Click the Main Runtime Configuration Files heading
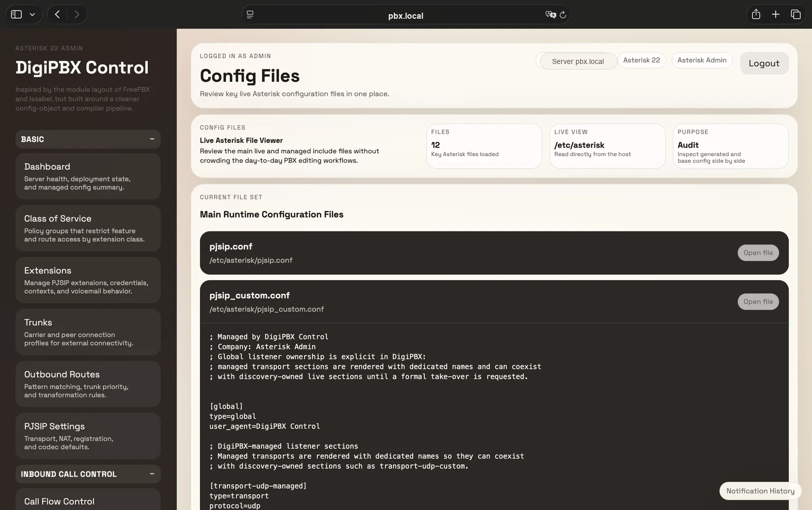812x510 pixels. (x=272, y=215)
